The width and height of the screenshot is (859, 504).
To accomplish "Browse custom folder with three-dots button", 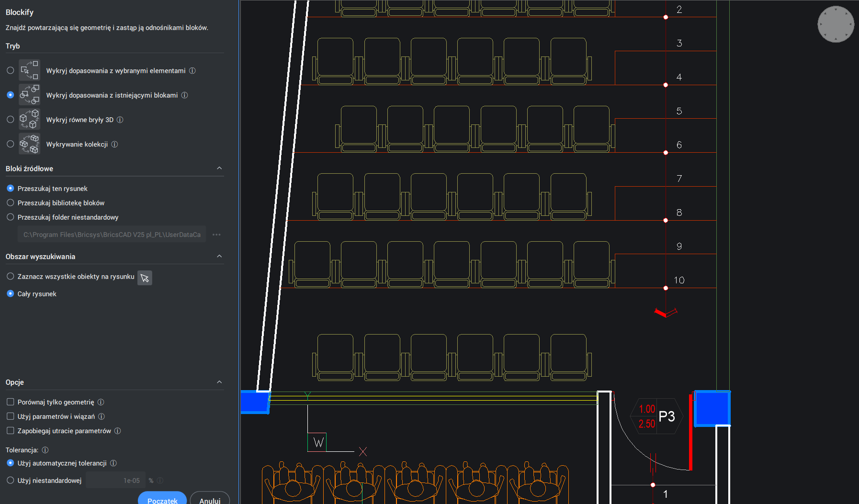I will click(216, 235).
